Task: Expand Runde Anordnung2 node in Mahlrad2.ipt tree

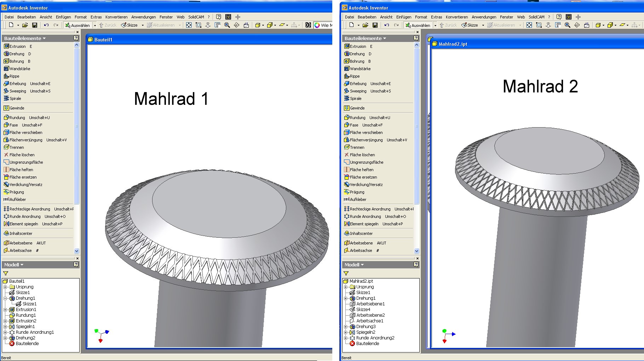Action: [346, 338]
